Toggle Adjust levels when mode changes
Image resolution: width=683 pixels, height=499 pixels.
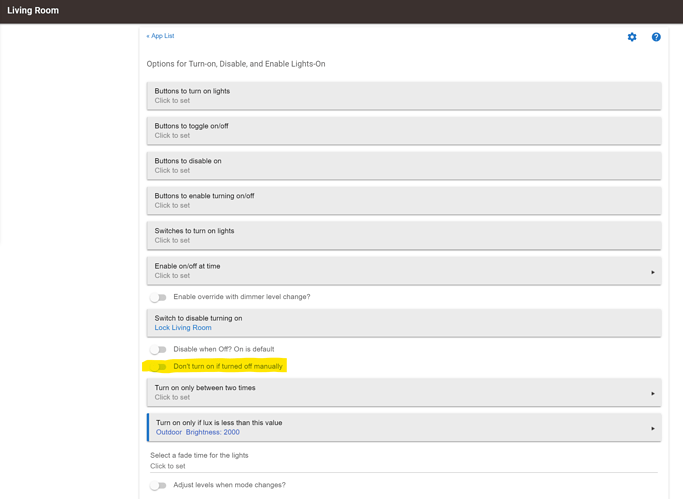pos(158,486)
